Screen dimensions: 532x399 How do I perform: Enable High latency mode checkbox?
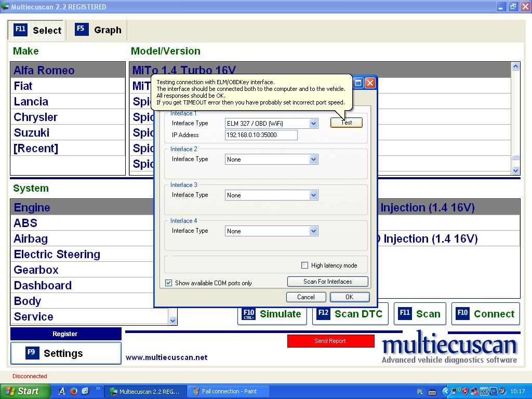point(305,265)
